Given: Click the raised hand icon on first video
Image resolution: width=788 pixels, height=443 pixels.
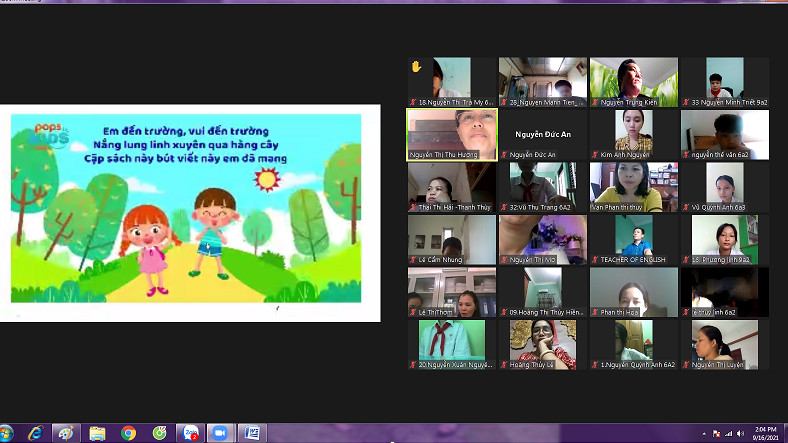Looking at the screenshot, I should (416, 67).
